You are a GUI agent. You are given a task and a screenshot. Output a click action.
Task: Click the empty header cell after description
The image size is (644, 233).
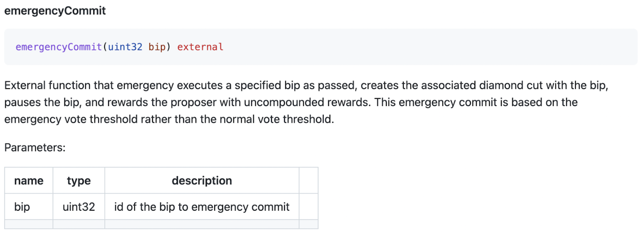[x=308, y=181]
